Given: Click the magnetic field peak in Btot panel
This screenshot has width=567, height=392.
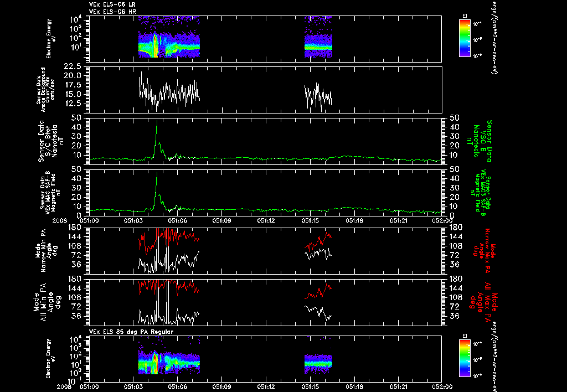Looking at the screenshot, I should pos(157,121).
